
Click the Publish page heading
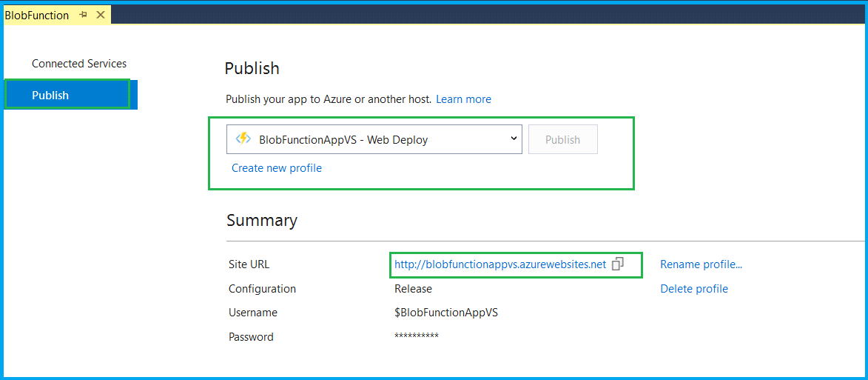pos(252,69)
